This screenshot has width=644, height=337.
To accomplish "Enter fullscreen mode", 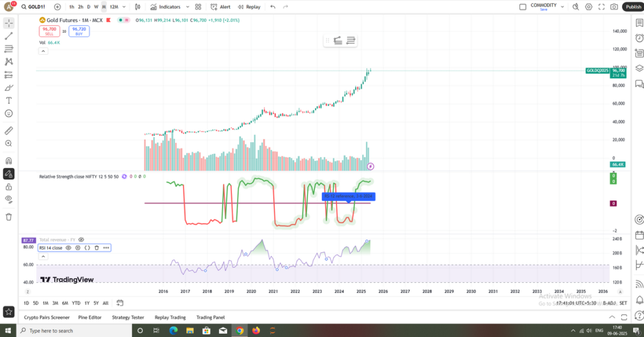I will tap(601, 7).
